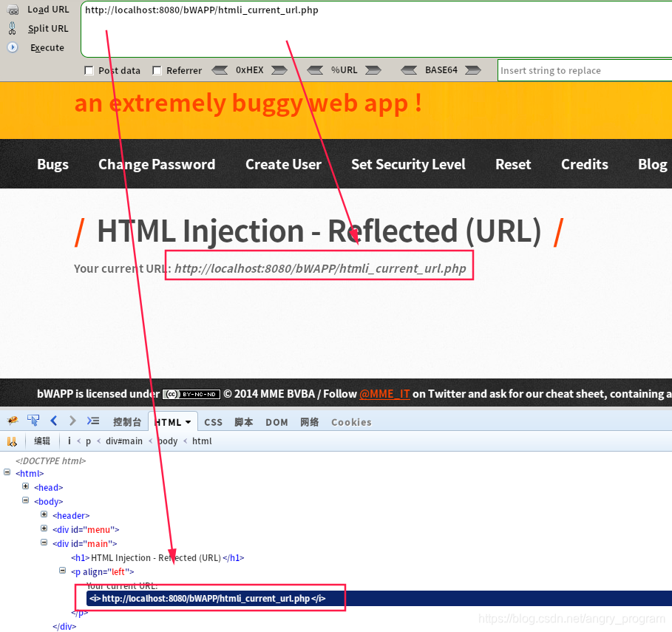This screenshot has width=672, height=632.
Task: Switch to the 控制台 console tab
Action: pyautogui.click(x=127, y=422)
